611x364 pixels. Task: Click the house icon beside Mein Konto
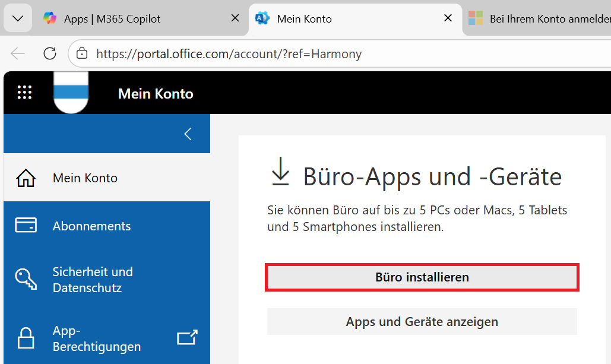click(x=26, y=178)
